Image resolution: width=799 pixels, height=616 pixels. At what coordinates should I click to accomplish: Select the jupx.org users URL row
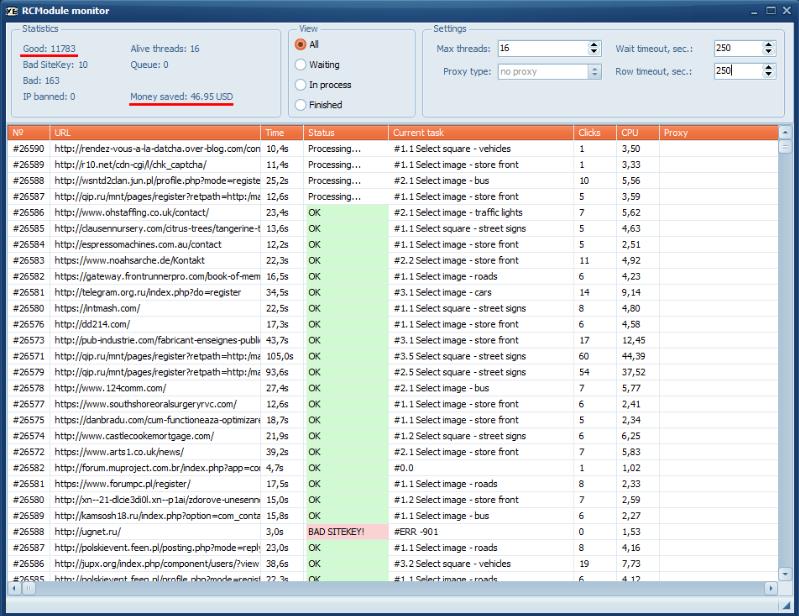(157, 564)
